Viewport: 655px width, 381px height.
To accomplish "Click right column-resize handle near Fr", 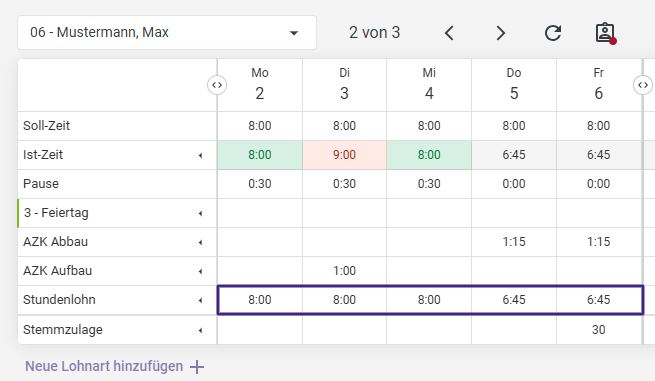I will (643, 85).
